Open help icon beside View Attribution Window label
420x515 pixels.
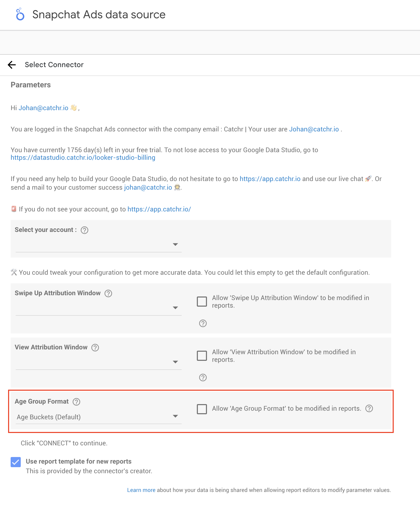point(95,348)
